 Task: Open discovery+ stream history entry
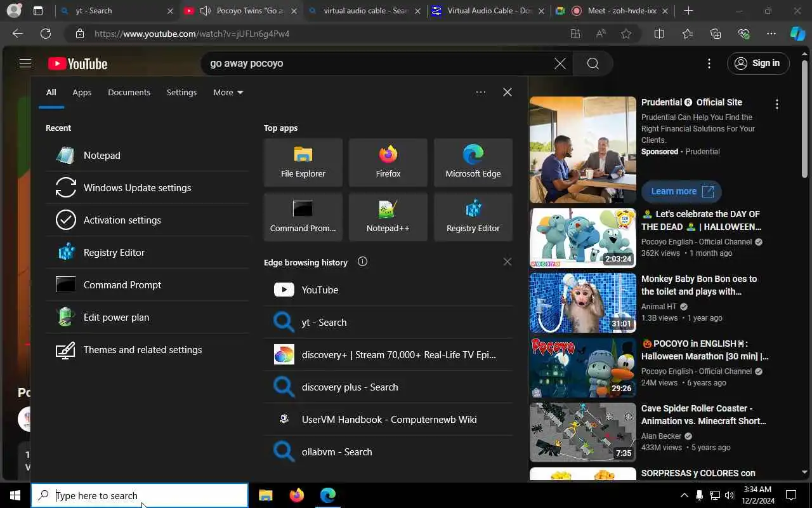[x=388, y=354]
